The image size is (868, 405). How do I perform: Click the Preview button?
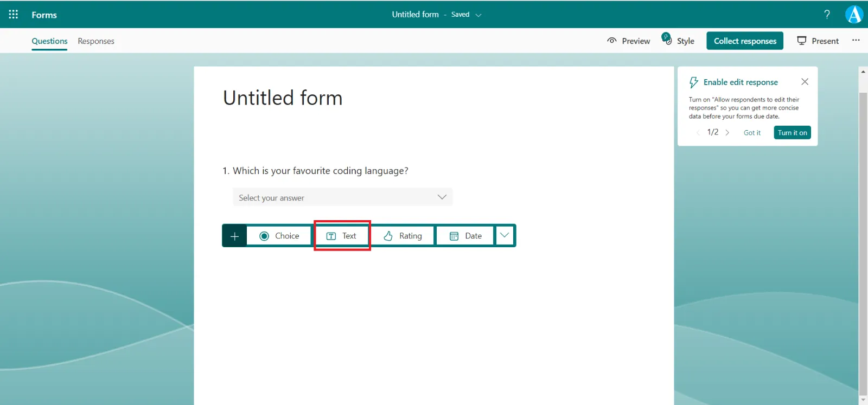point(628,41)
